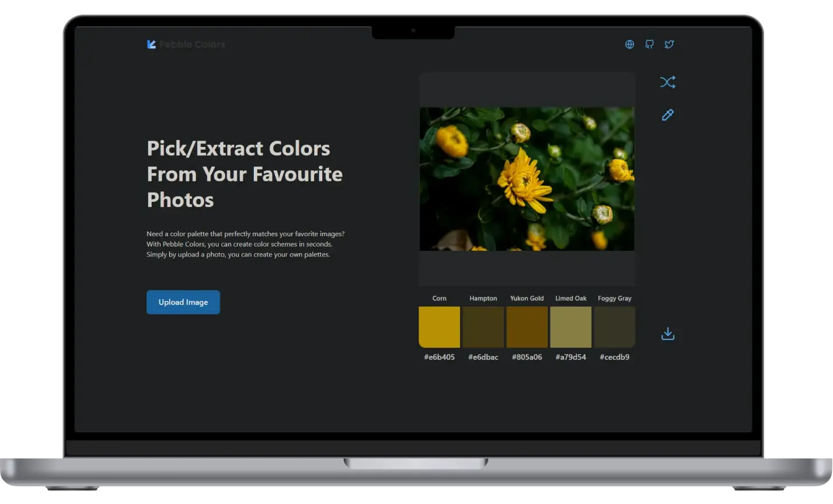Open the GitHub icon link

(x=649, y=44)
